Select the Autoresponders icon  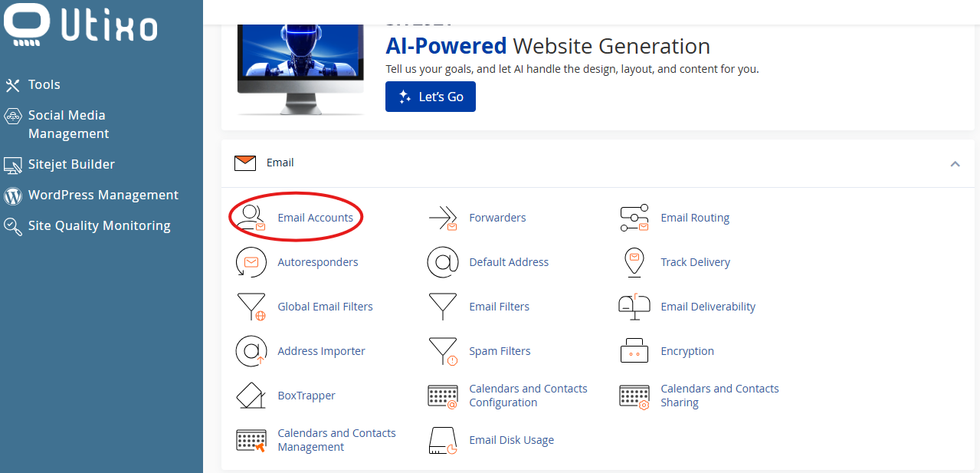tap(251, 263)
